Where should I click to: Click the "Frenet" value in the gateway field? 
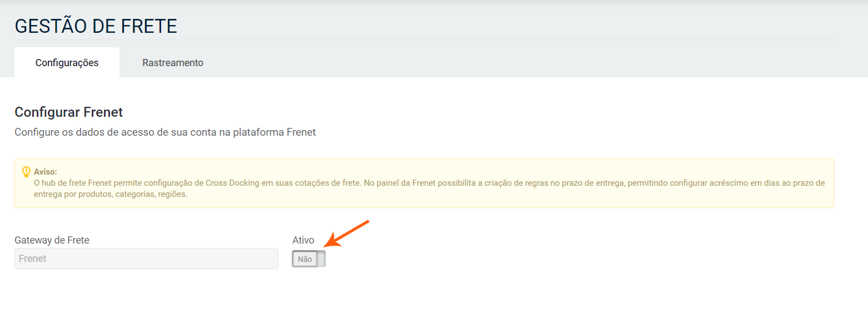(x=33, y=259)
